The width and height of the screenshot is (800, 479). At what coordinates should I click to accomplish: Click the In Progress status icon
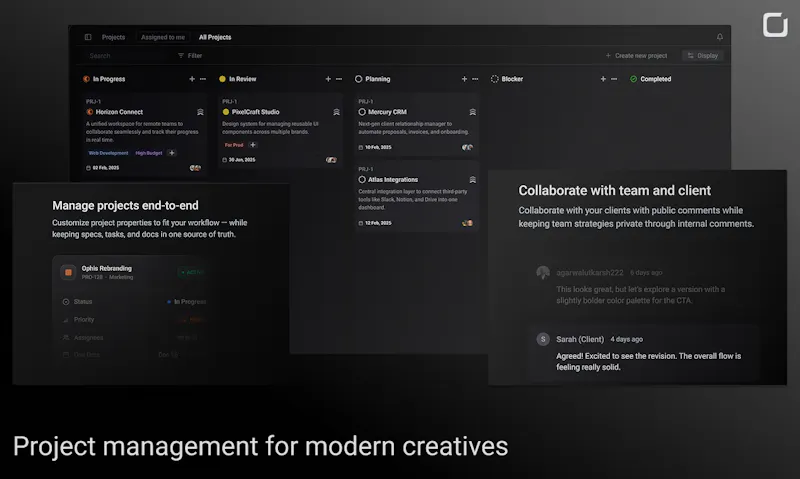pyautogui.click(x=86, y=79)
